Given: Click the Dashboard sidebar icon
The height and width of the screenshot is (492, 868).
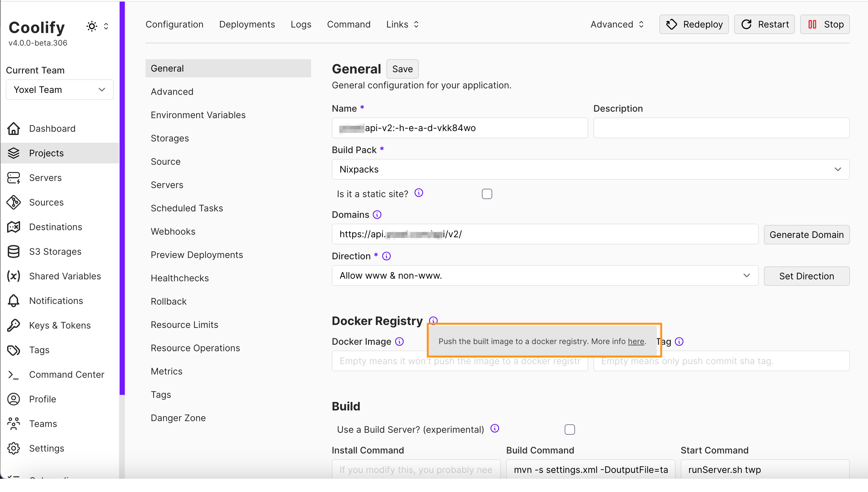Looking at the screenshot, I should tap(15, 128).
